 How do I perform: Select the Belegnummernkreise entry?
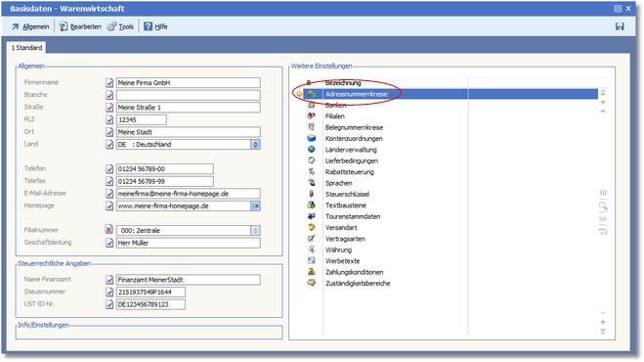(x=354, y=127)
